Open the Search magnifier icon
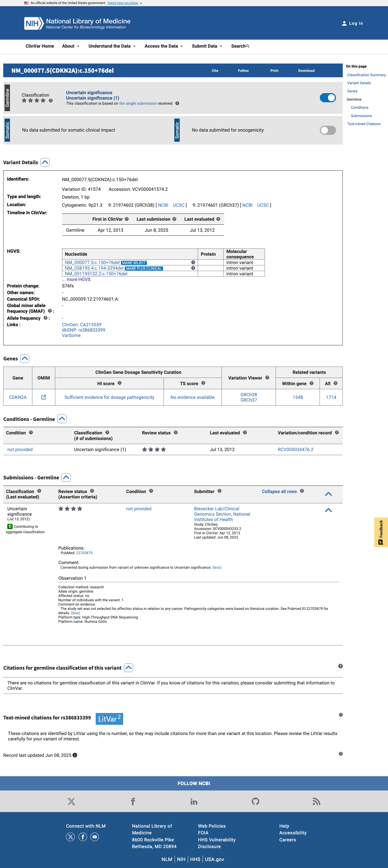This screenshot has width=388, height=868. pos(248,46)
